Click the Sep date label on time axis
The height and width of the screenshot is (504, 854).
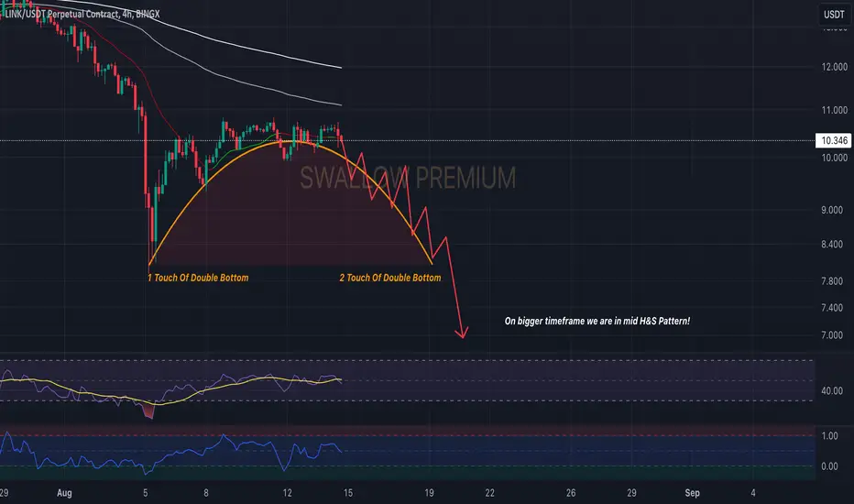pos(692,493)
